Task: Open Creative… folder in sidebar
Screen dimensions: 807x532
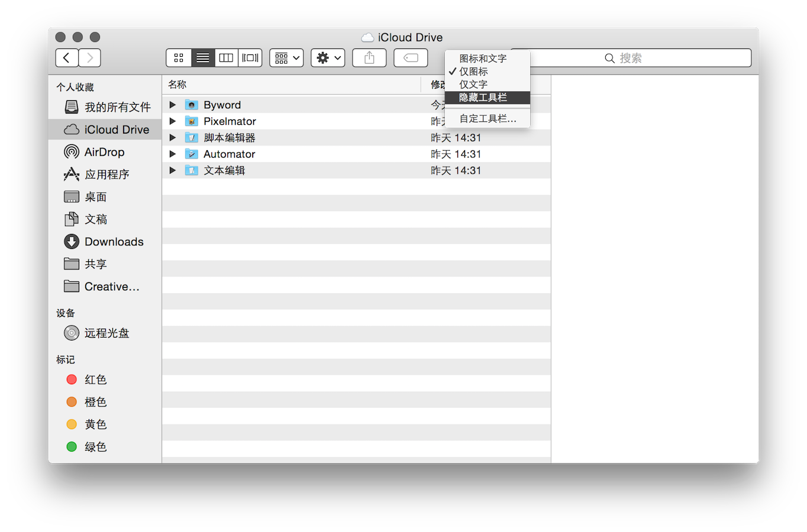Action: [105, 287]
